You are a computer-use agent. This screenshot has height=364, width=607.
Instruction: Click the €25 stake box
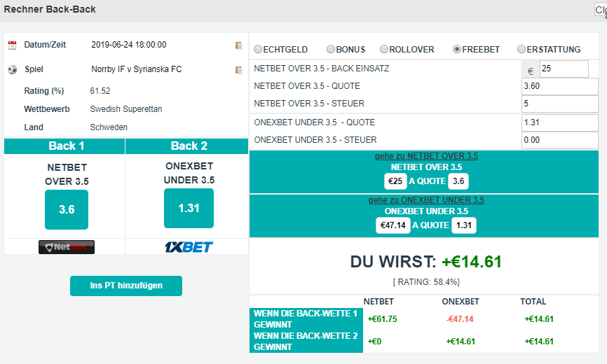(395, 181)
